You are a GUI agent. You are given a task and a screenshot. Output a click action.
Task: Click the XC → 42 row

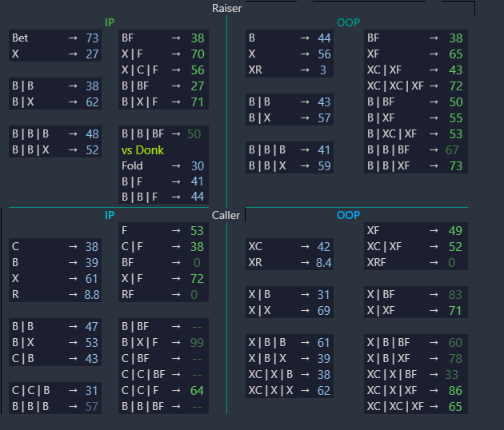(x=290, y=246)
